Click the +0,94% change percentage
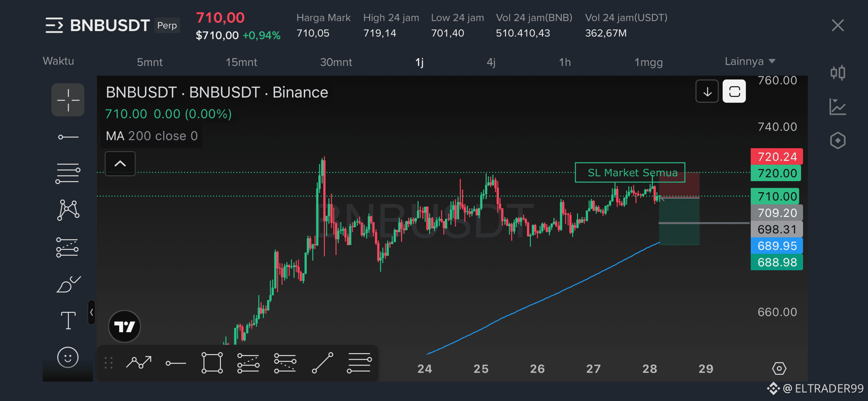Viewport: 868px width, 401px height. click(x=262, y=35)
